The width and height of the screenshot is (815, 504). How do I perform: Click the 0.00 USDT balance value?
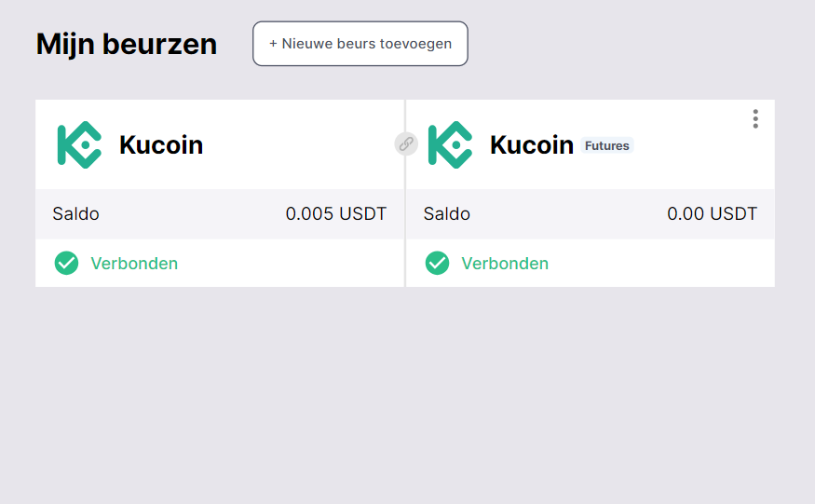(712, 214)
